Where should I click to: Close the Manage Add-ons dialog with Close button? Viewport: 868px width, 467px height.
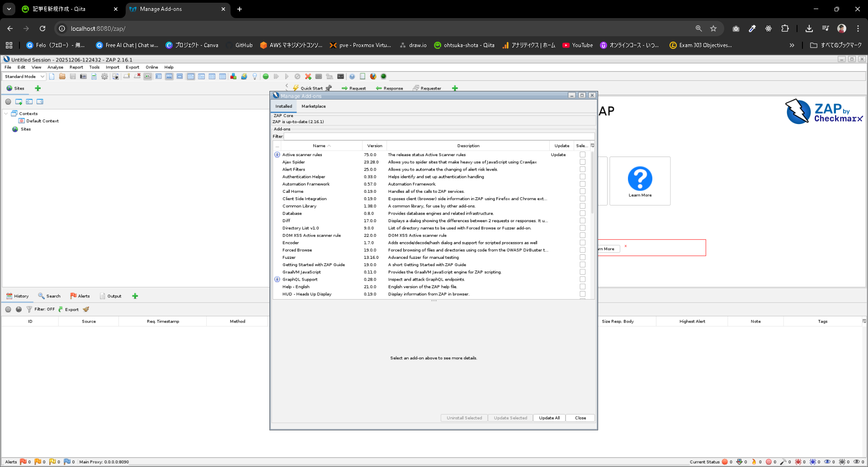click(580, 418)
